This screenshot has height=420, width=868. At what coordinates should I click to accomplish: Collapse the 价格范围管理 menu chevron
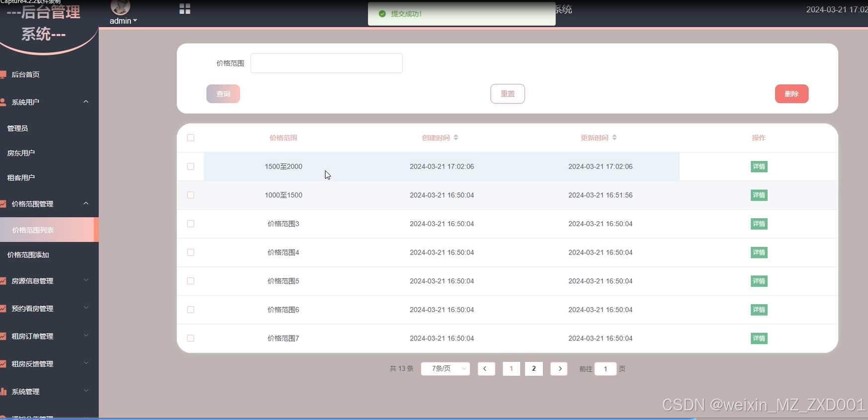point(86,203)
